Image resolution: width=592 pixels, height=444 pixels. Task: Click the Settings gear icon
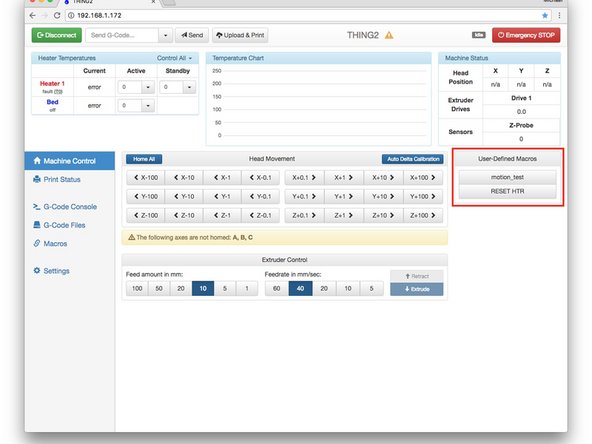(x=37, y=271)
